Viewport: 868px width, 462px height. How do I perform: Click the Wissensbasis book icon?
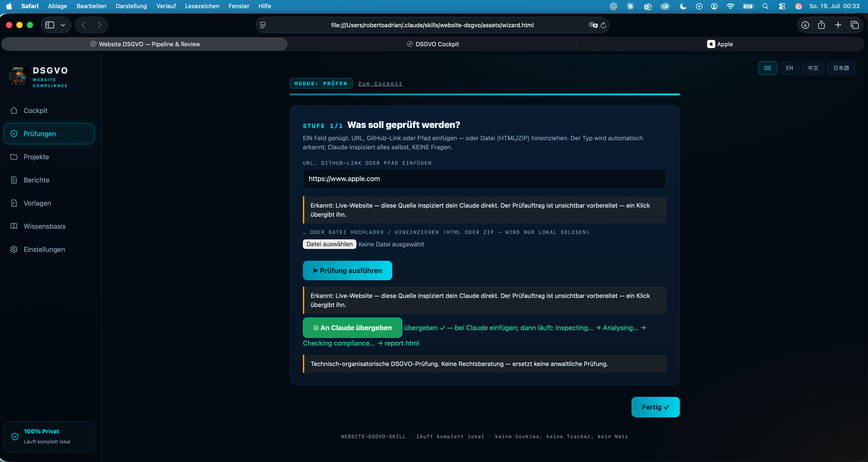[x=14, y=226]
